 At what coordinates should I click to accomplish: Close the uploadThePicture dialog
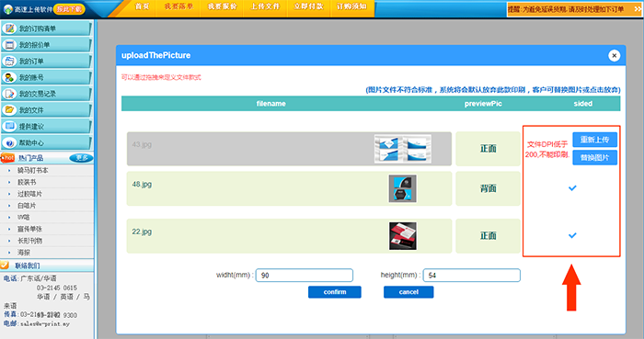(x=614, y=55)
